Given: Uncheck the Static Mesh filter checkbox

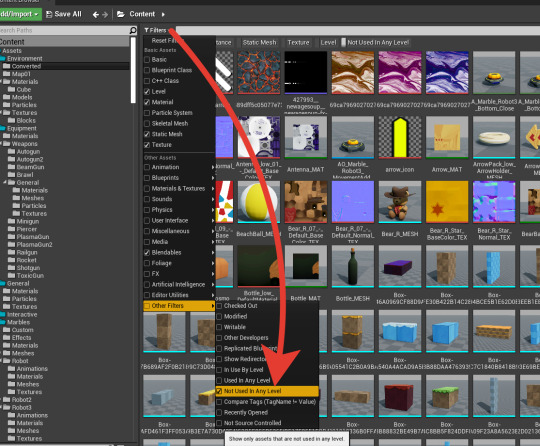Looking at the screenshot, I should [147, 134].
